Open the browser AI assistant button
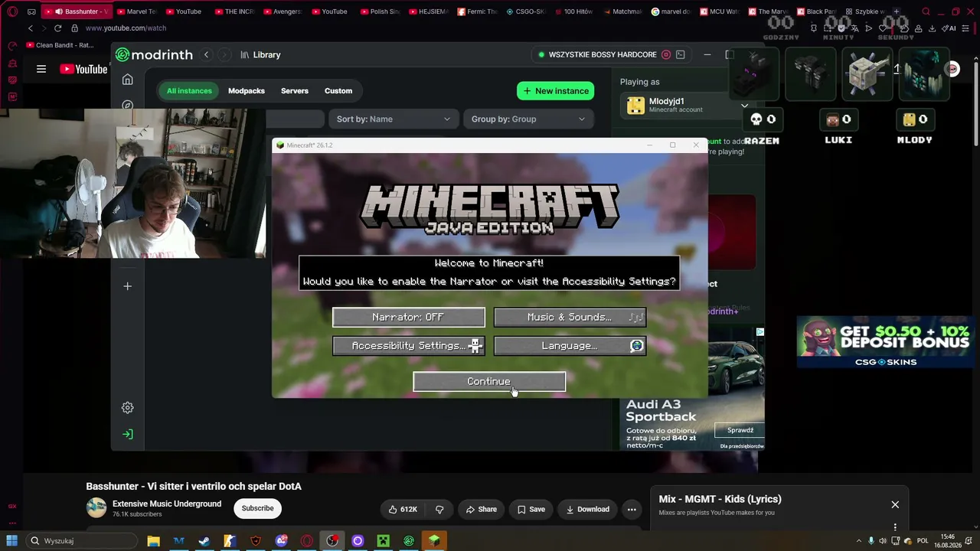 pos(949,28)
